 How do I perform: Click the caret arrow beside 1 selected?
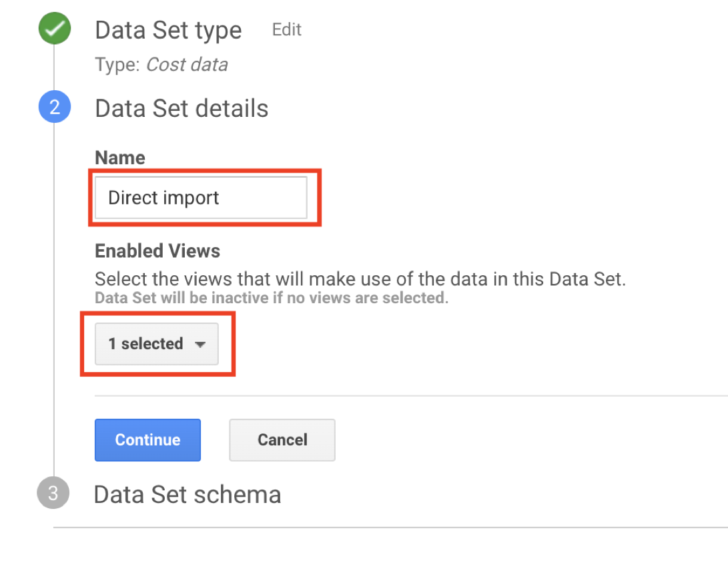click(x=200, y=345)
